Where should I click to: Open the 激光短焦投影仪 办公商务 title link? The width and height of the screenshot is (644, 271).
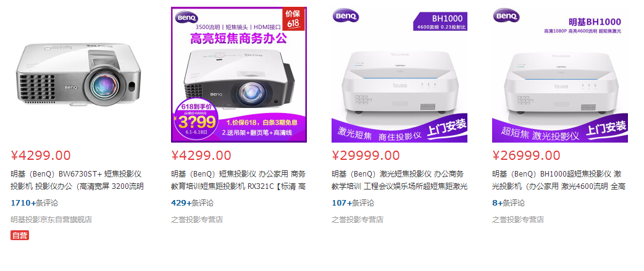pyautogui.click(x=399, y=180)
